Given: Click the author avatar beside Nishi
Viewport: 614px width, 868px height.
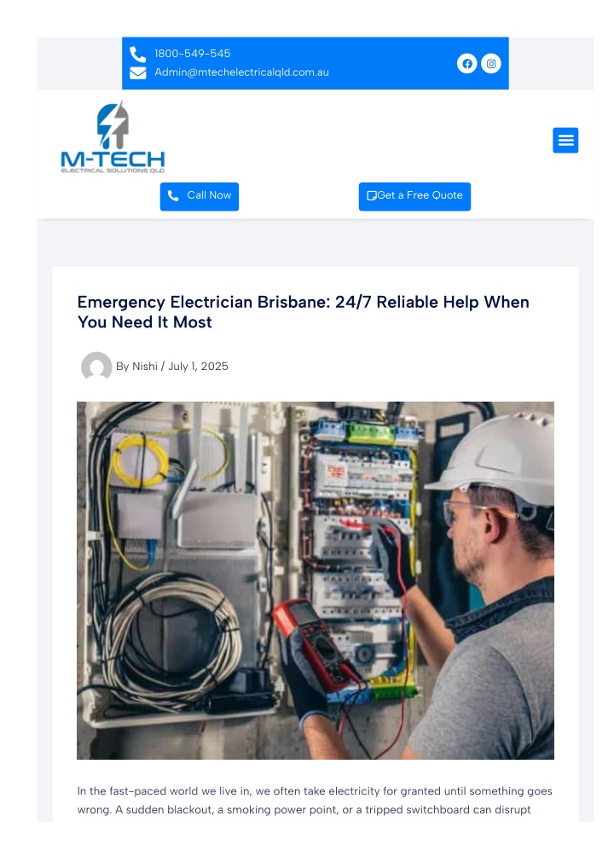Looking at the screenshot, I should click(96, 367).
